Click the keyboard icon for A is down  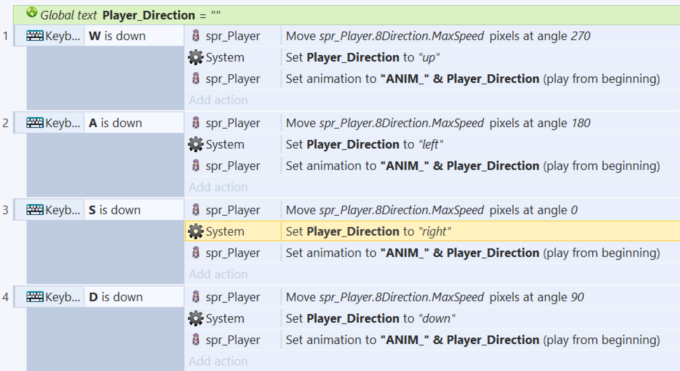tap(35, 123)
